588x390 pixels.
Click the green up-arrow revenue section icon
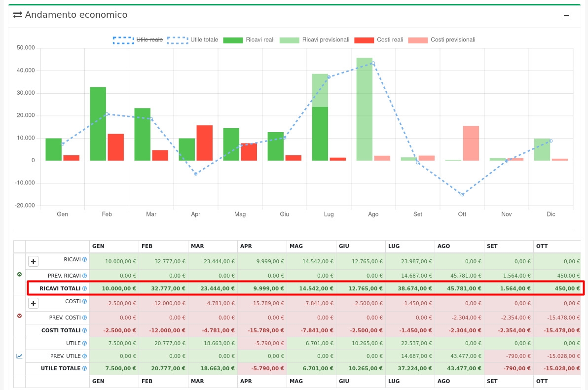(20, 274)
